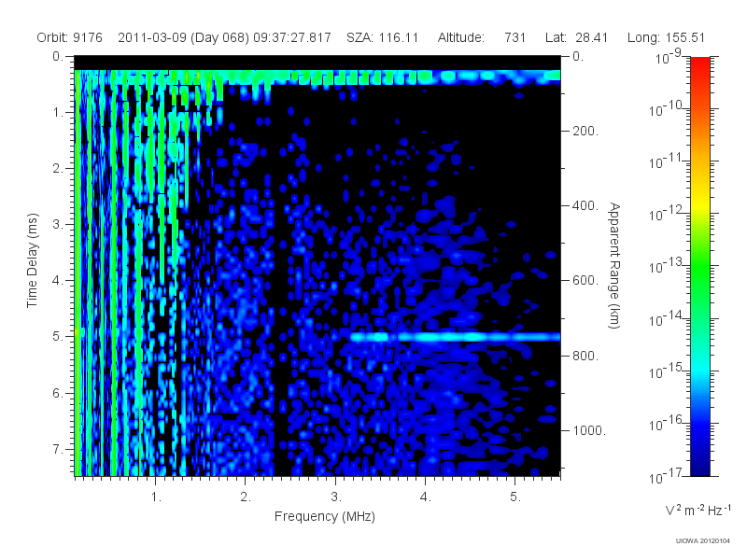
Task: Click the '10⁻¹⁷' color scale label
Action: pos(665,476)
